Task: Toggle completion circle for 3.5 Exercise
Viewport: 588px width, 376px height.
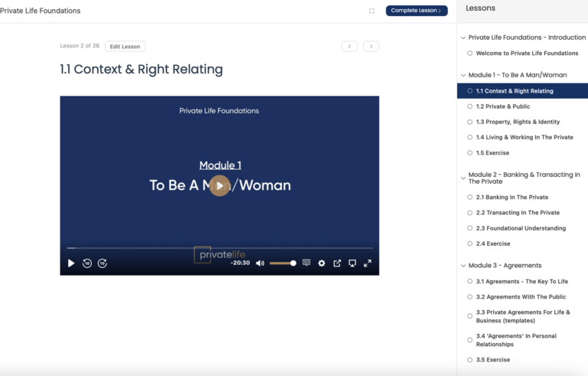Action: pos(470,360)
